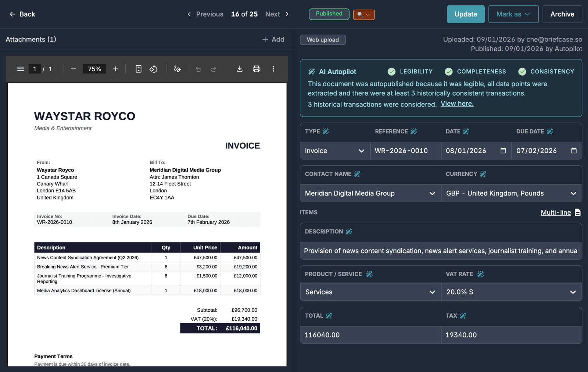Click the Web upload tag
Image resolution: width=588 pixels, height=372 pixels.
(323, 40)
